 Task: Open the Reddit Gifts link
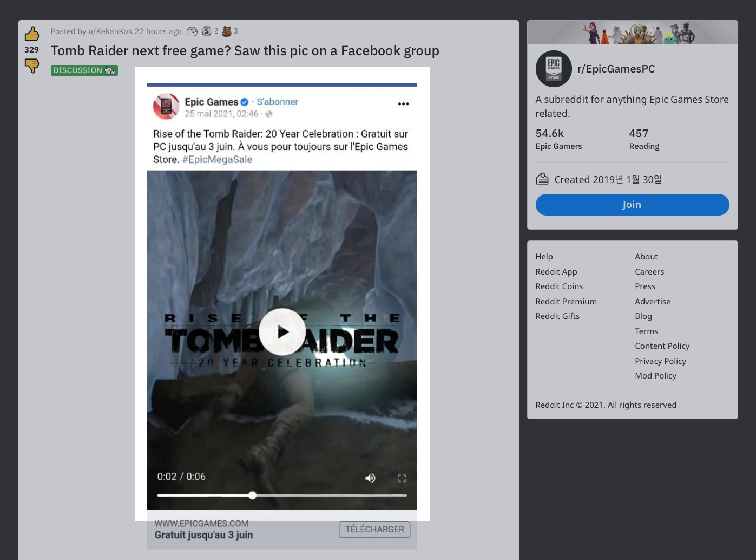557,316
